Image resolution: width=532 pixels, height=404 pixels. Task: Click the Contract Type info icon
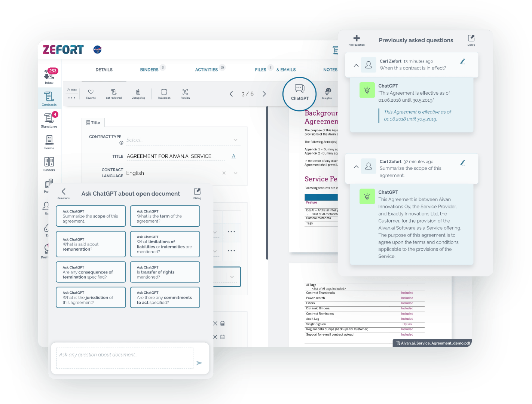pyautogui.click(x=121, y=143)
